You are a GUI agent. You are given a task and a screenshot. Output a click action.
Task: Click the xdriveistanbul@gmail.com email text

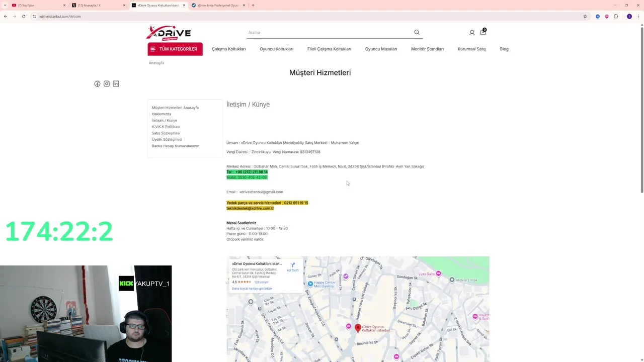click(x=261, y=192)
